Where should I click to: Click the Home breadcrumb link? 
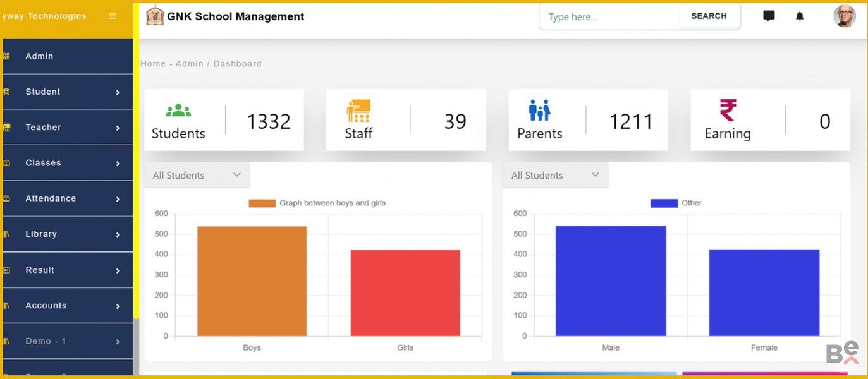click(x=152, y=64)
